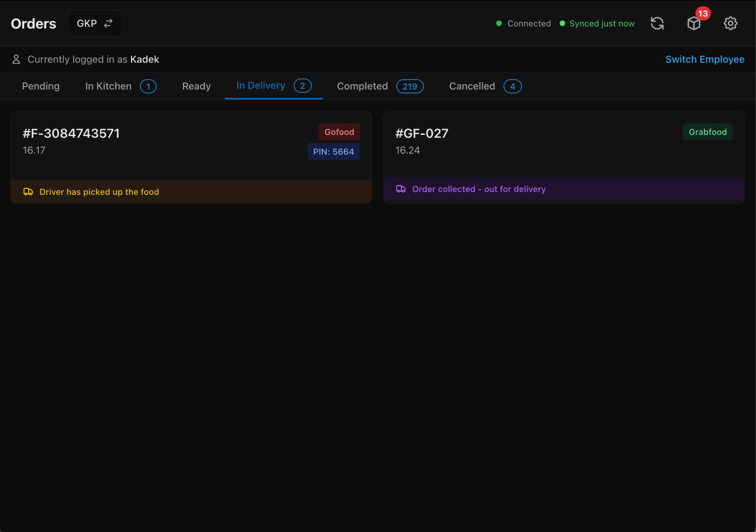Open the settings gear

(x=731, y=23)
